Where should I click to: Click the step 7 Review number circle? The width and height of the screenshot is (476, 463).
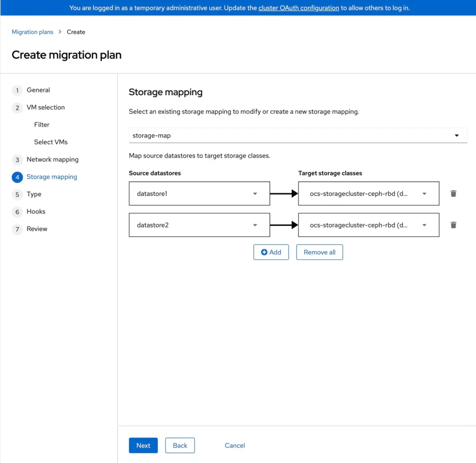pos(17,229)
